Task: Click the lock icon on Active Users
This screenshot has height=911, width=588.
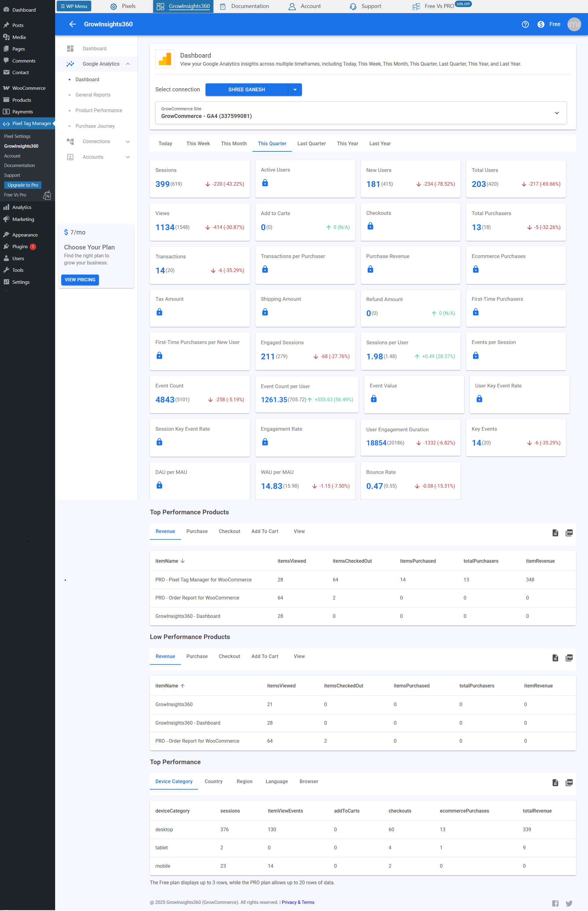Action: (x=265, y=183)
